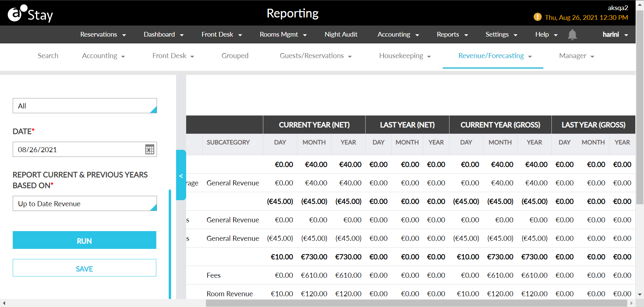
Task: Open the Help menu
Action: click(x=546, y=35)
